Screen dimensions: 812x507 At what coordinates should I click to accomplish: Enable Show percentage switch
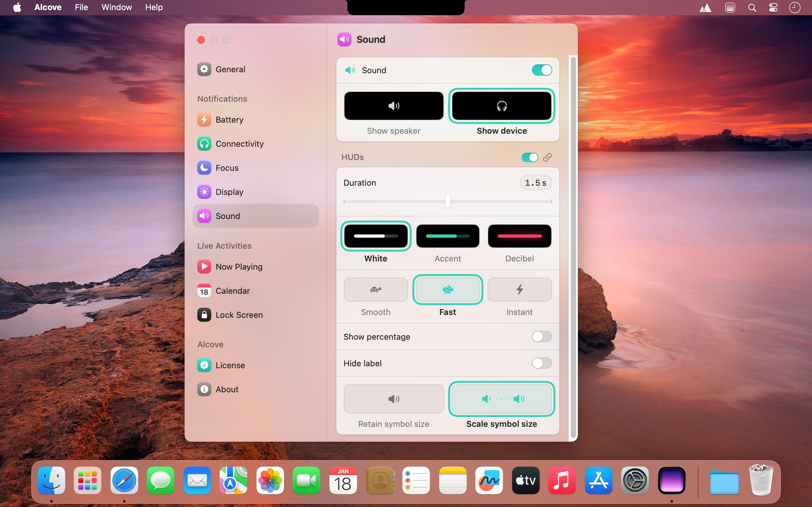pos(541,336)
